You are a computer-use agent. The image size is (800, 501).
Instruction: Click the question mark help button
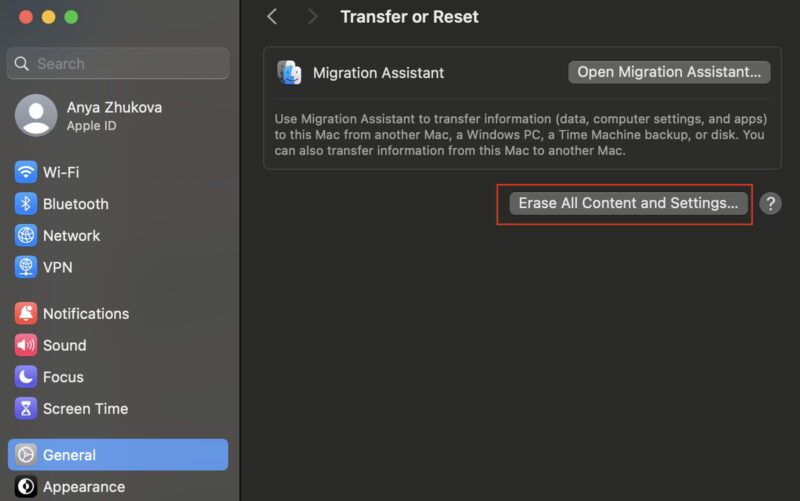point(770,204)
